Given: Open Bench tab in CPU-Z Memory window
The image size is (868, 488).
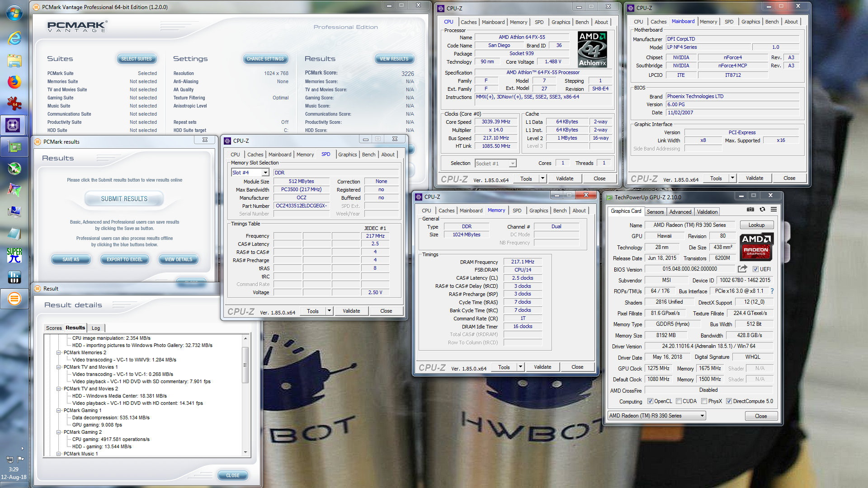Looking at the screenshot, I should [x=560, y=211].
